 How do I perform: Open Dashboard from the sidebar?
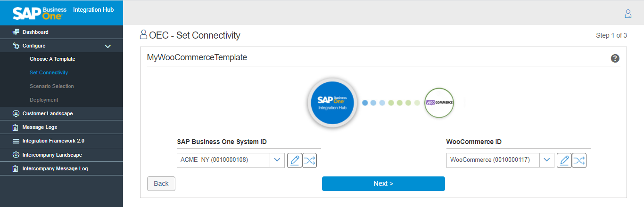click(x=35, y=32)
